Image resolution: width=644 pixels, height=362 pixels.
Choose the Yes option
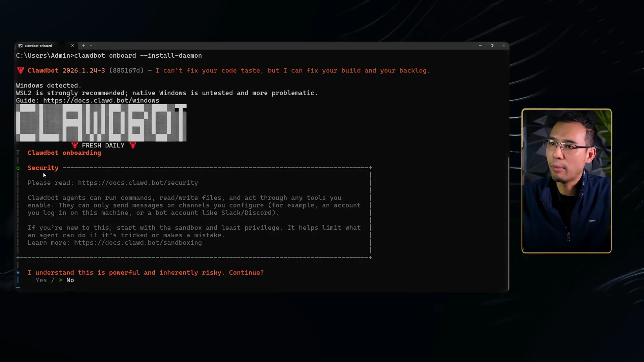point(41,280)
